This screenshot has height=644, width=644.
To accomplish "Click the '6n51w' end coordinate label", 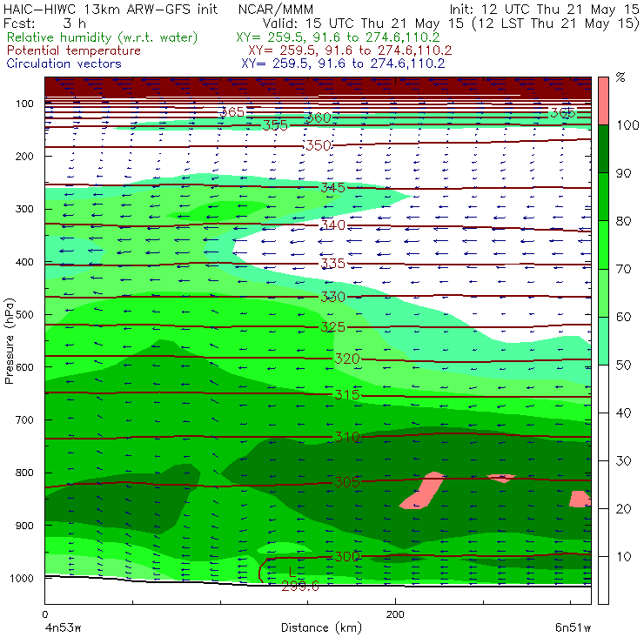I will 574,627.
